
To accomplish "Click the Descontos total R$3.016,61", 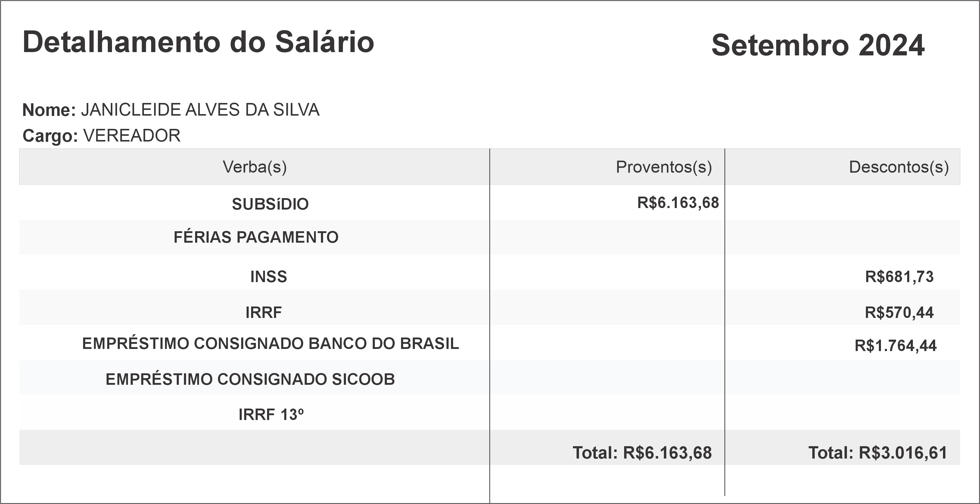I will [877, 453].
